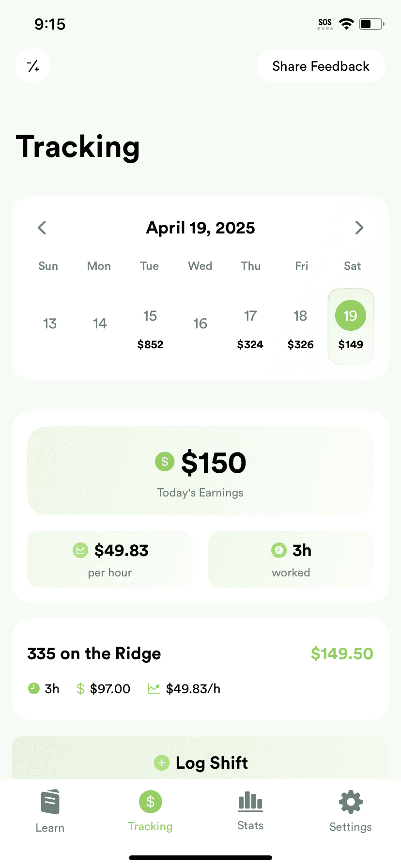Tap the green plus icon on Log Shift
401x868 pixels.
click(162, 763)
